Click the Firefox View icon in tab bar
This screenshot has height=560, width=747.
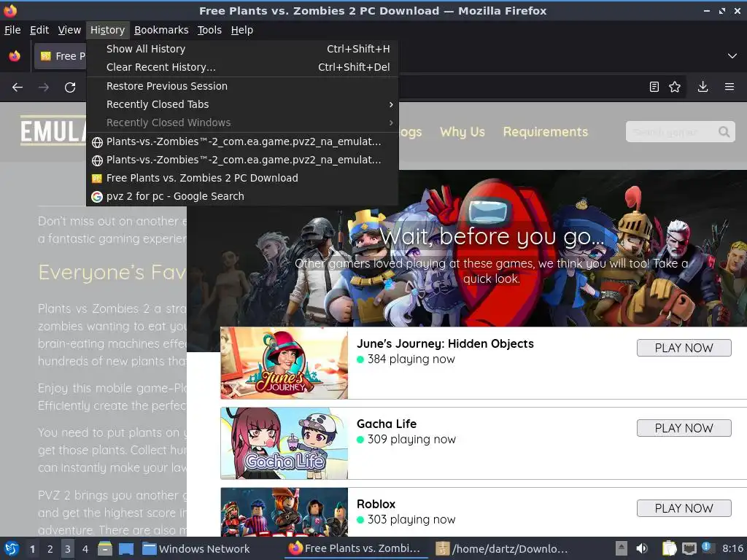tap(15, 56)
